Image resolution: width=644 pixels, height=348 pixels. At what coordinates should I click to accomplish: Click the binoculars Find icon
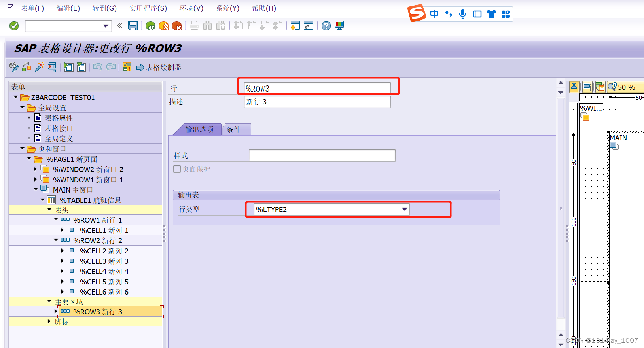click(208, 26)
